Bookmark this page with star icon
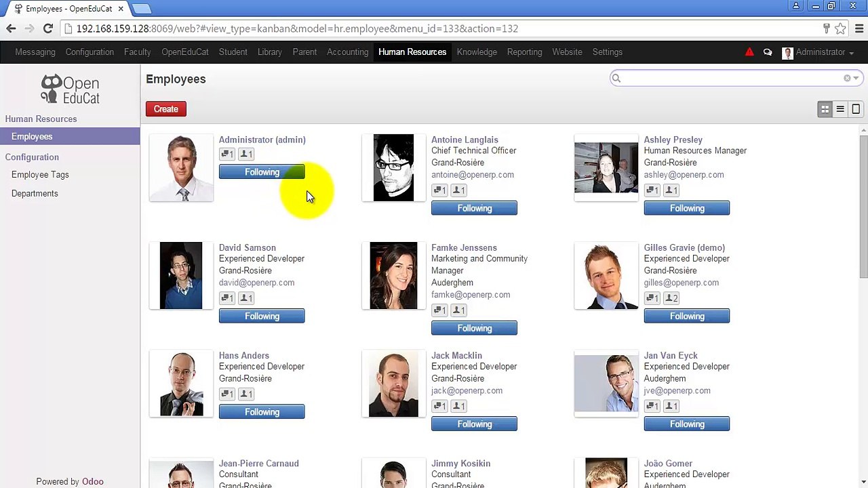Image resolution: width=868 pixels, height=488 pixels. point(840,28)
